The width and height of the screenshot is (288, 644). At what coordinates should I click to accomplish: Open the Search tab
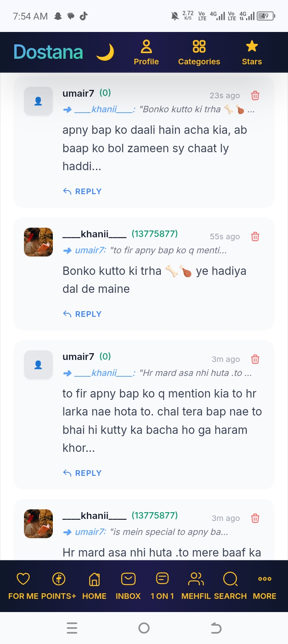[230, 586]
